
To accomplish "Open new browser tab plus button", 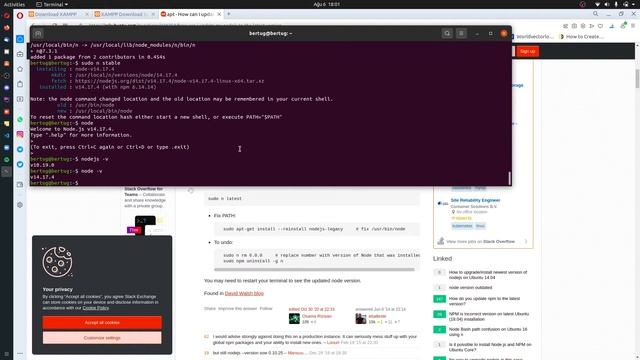I will (x=229, y=14).
